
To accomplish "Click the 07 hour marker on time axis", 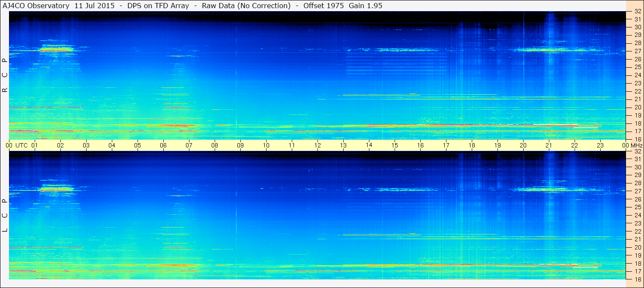I will pos(189,145).
